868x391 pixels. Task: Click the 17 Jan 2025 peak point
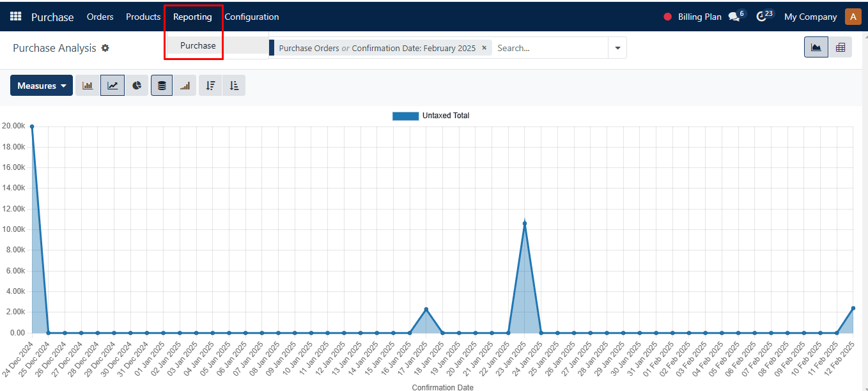[426, 309]
